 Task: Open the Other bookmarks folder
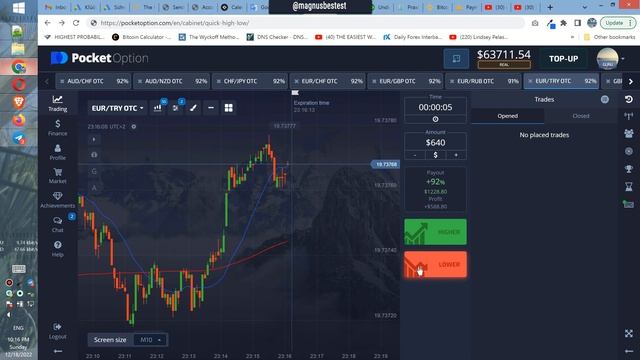click(609, 37)
